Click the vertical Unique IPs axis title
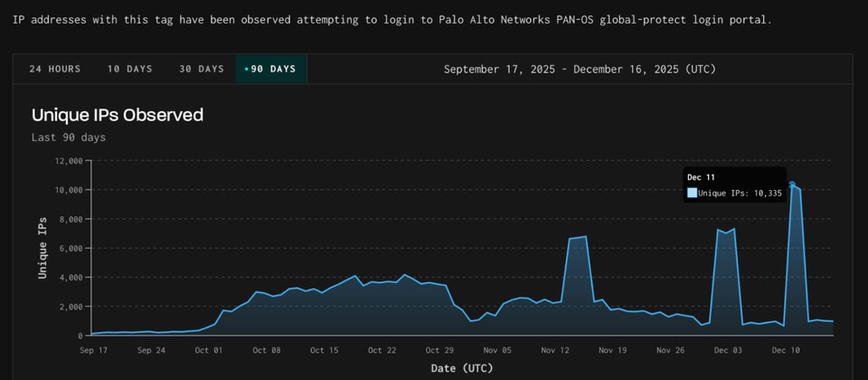The width and height of the screenshot is (868, 380). click(42, 248)
